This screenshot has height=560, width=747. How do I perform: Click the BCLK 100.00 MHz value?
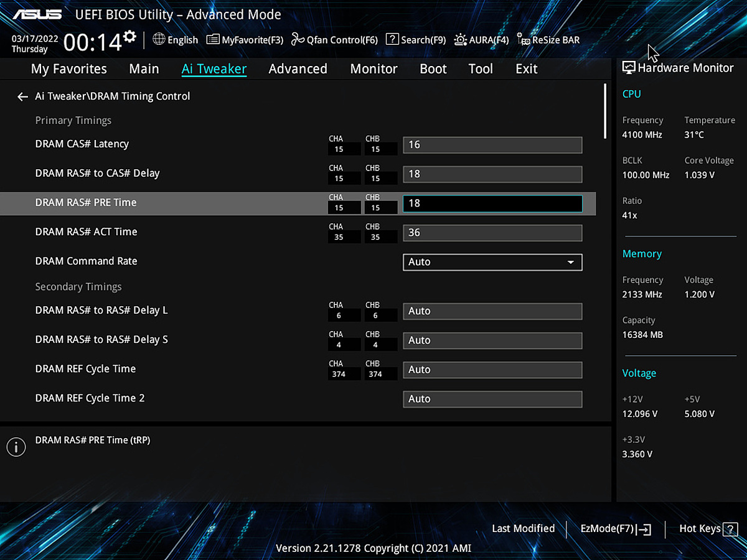[646, 175]
